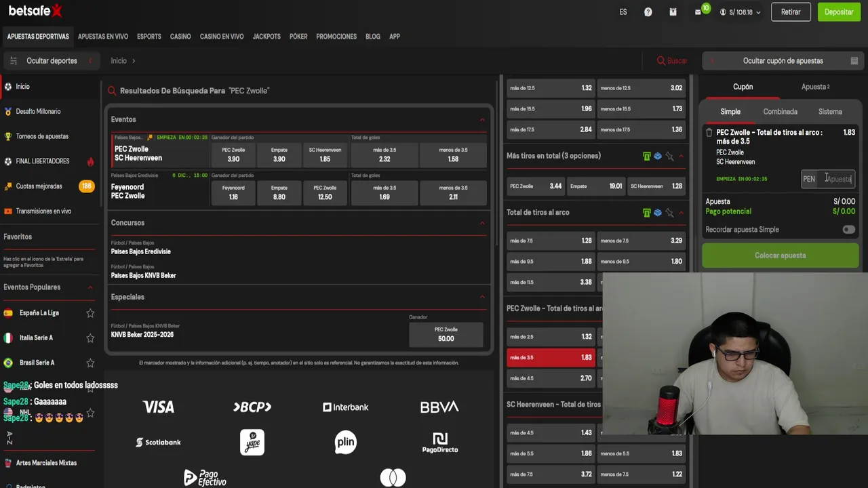The height and width of the screenshot is (488, 868).
Task: Click the Artes Marciales Mixtas sport icon
Action: [8, 463]
